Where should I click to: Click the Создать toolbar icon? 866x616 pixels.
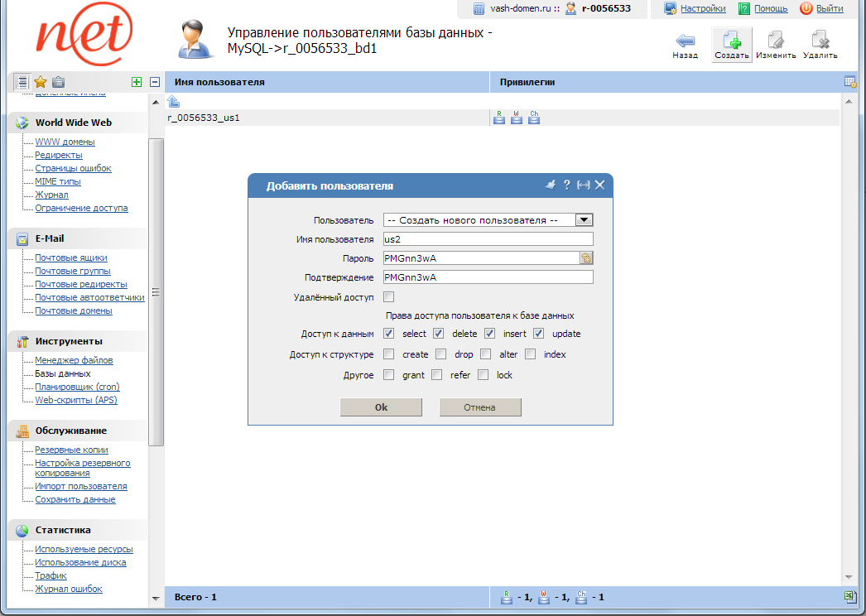(731, 41)
